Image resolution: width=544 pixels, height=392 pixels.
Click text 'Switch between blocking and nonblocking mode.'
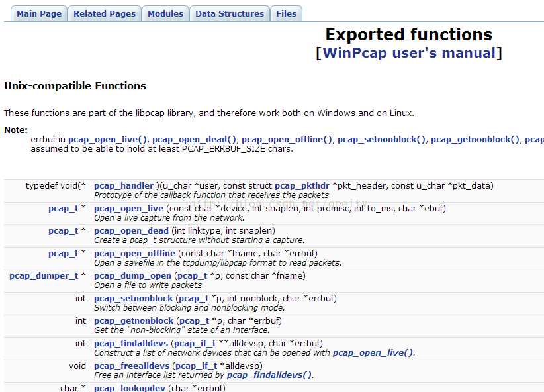(x=189, y=308)
